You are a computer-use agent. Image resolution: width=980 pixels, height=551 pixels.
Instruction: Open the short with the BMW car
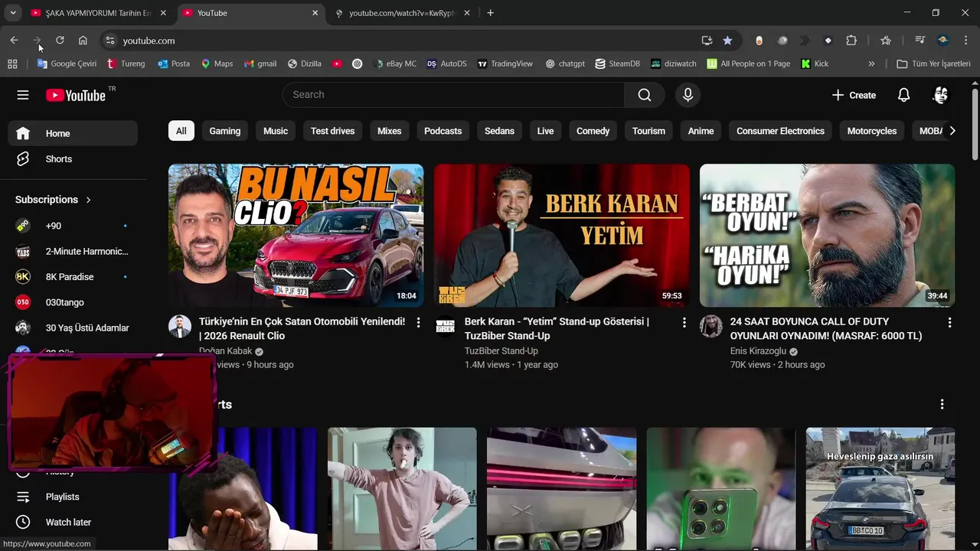click(x=880, y=489)
